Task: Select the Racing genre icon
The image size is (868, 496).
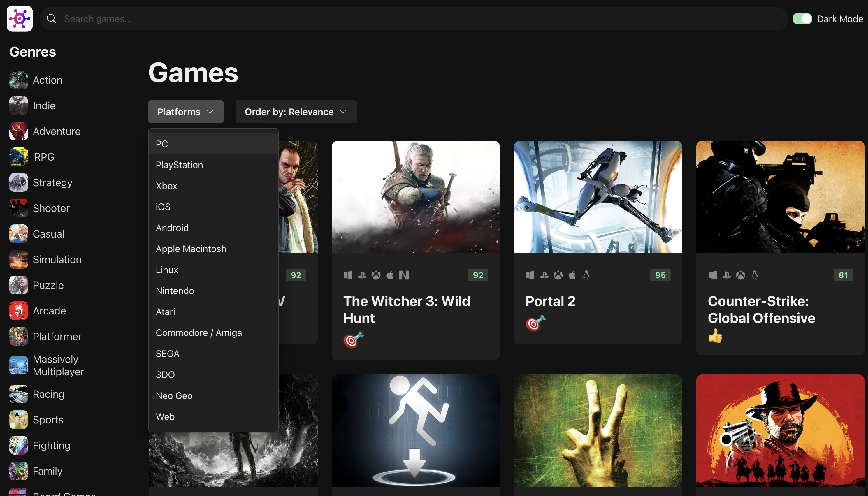Action: 18,394
